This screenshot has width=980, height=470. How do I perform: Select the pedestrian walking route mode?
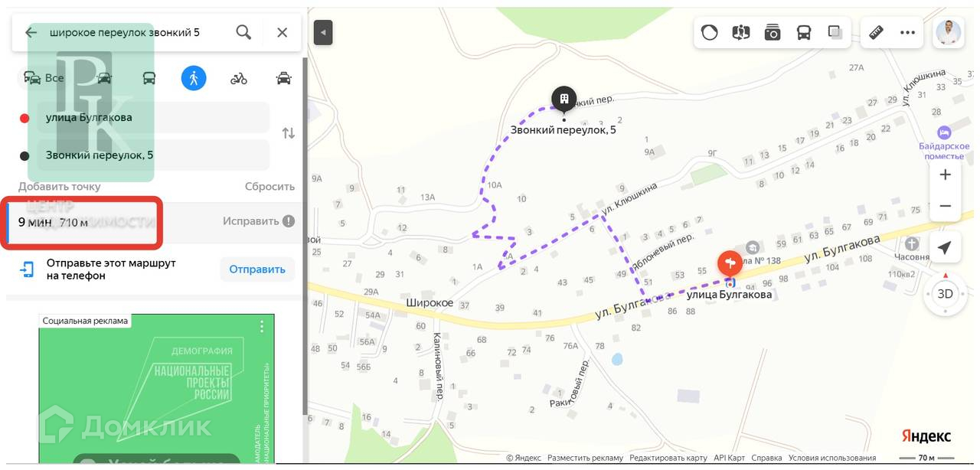pos(194,78)
